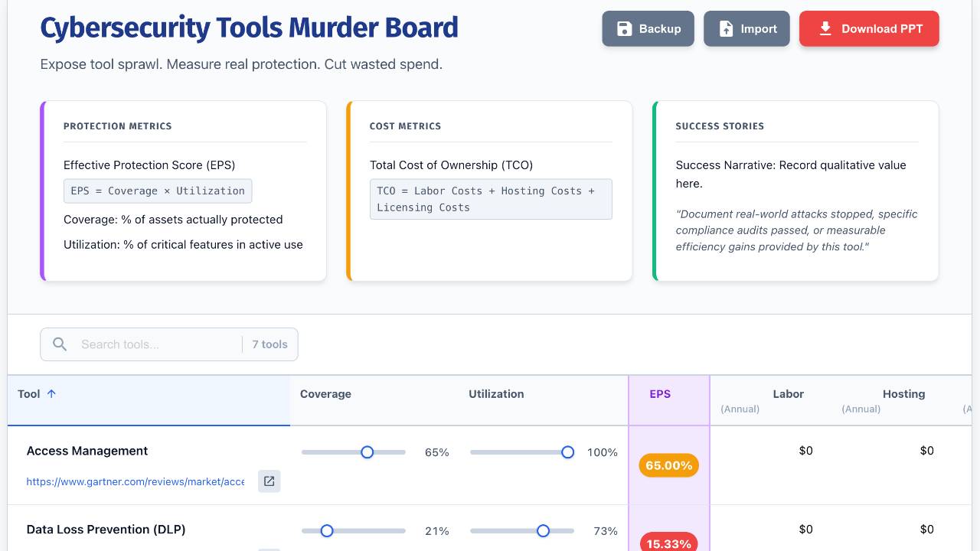Image resolution: width=980 pixels, height=551 pixels.
Task: Focus the Search tools input field
Action: pos(157,344)
